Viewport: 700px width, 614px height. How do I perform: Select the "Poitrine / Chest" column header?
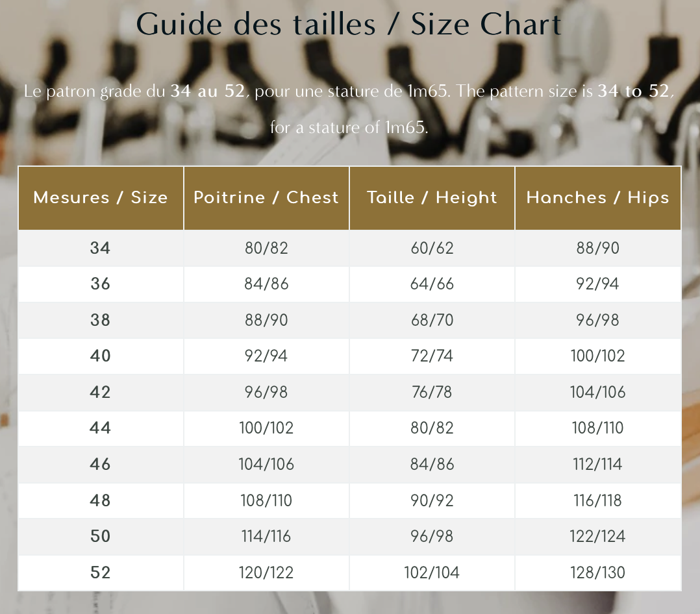click(x=266, y=198)
